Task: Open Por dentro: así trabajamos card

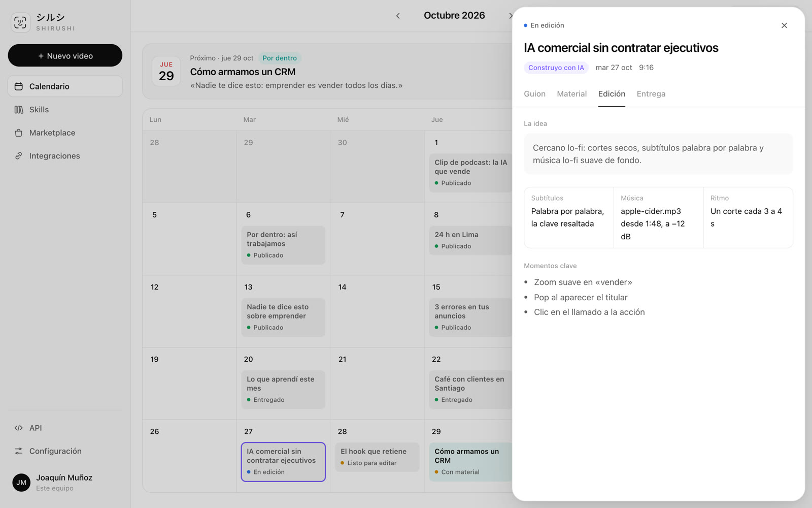Action: [283, 245]
